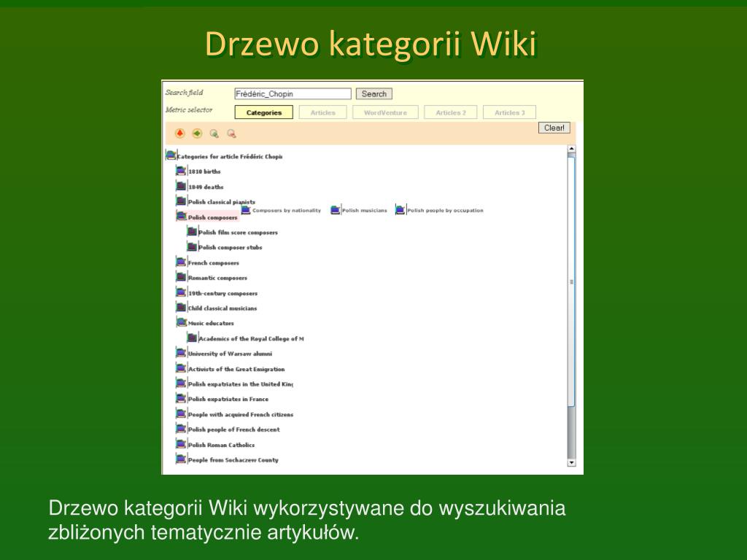The height and width of the screenshot is (560, 747).
Task: Click folder icon next to 1849 deaths
Action: tap(181, 186)
